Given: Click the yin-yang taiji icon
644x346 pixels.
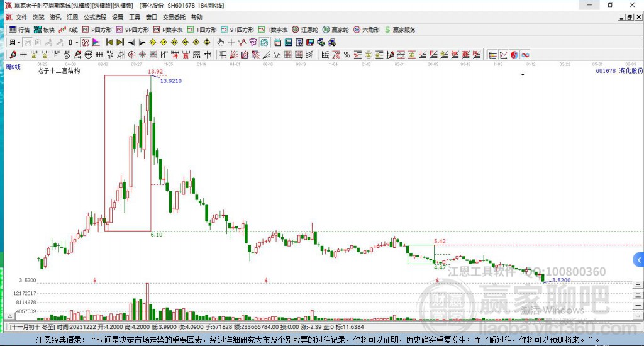Looking at the screenshot, I should 514,55.
